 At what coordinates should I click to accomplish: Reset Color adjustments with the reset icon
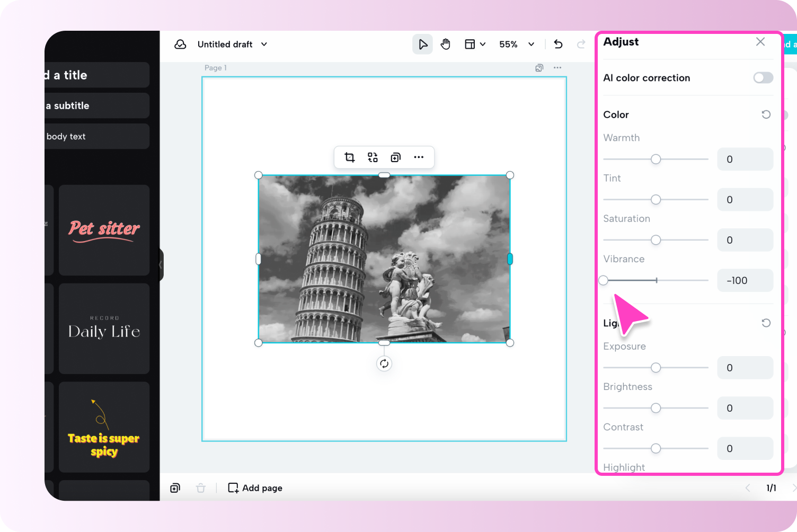coord(766,114)
